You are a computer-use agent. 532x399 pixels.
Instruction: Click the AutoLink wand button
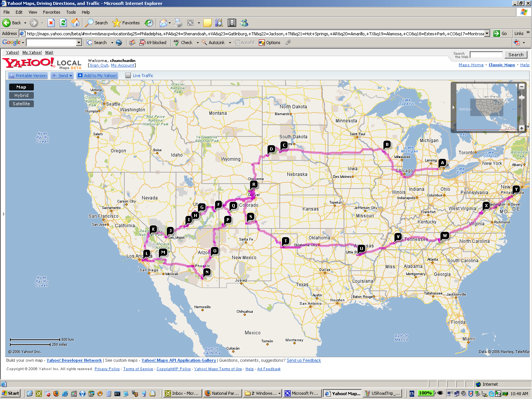[213, 43]
